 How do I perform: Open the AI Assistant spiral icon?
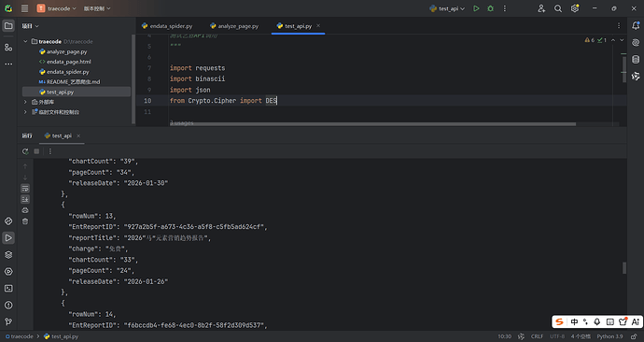(636, 42)
